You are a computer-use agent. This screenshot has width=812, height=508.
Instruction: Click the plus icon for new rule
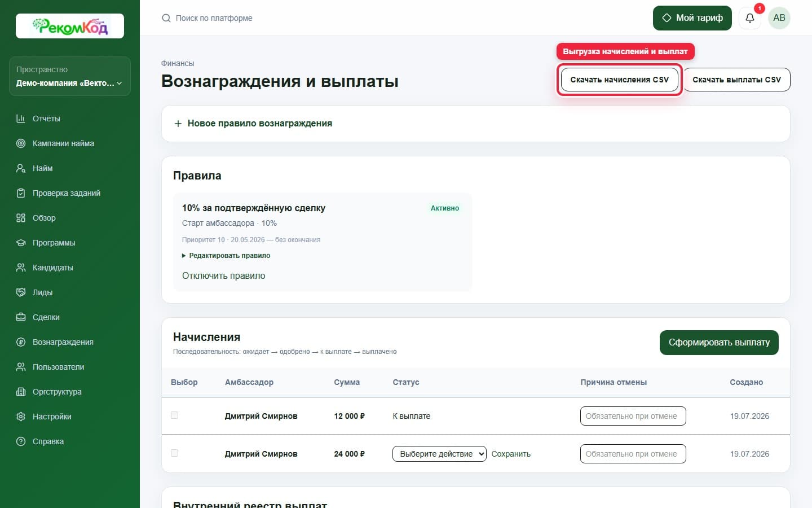pos(178,124)
